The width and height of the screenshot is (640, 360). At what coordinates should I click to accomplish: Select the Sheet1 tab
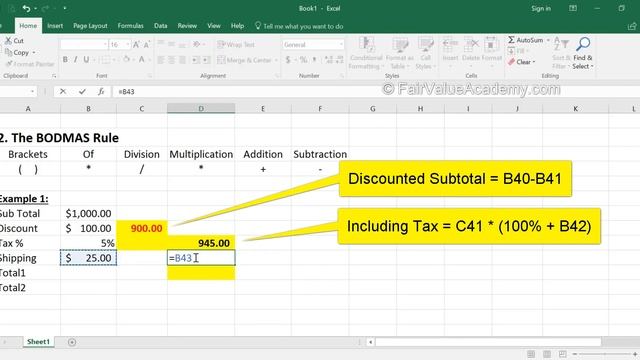tap(38, 342)
